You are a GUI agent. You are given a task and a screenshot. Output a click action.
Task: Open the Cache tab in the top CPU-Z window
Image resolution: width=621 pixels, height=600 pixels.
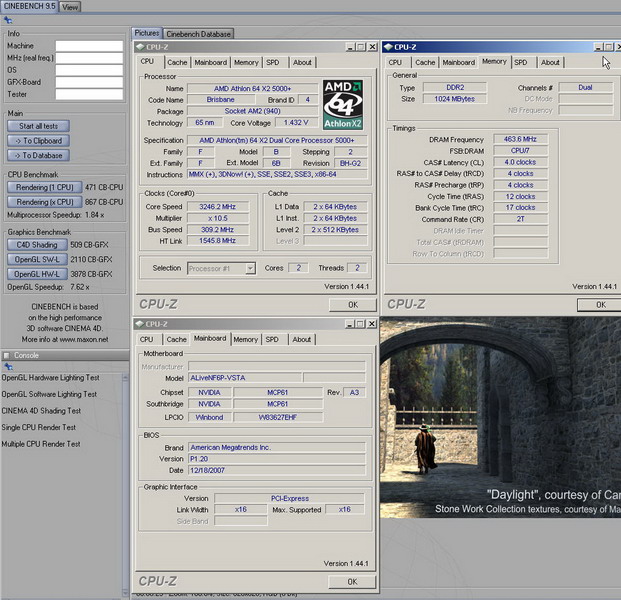[177, 62]
